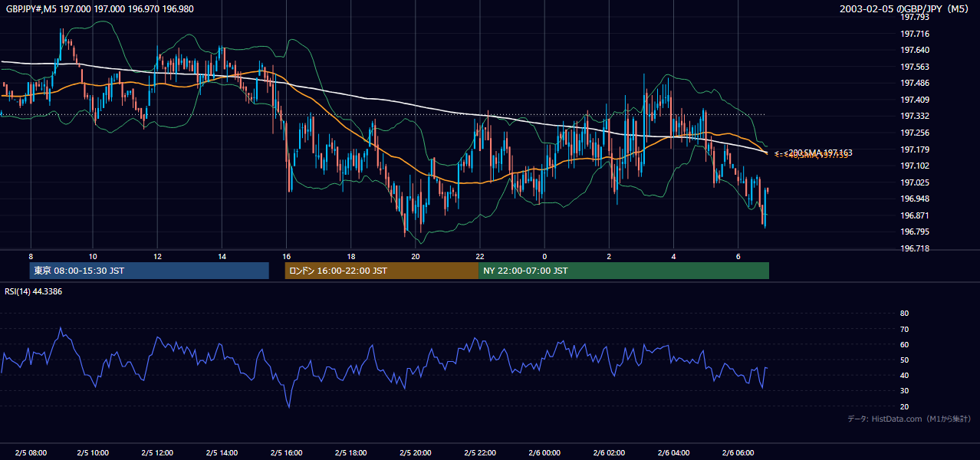Click price axis label 196.795

pos(914,232)
